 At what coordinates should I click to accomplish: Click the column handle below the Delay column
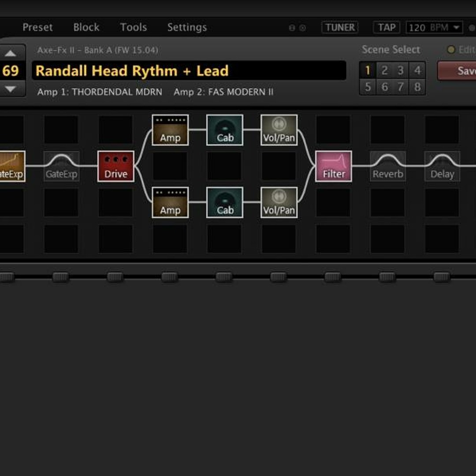coord(442,277)
